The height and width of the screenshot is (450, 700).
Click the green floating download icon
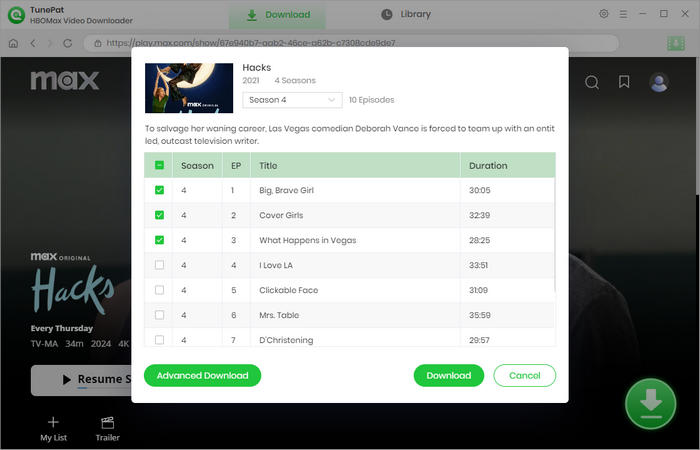coord(650,403)
